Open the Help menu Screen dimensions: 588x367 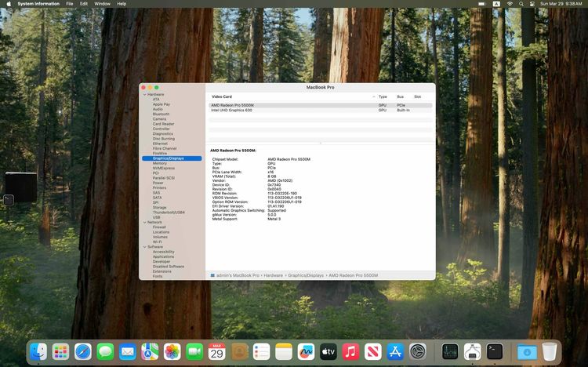coord(122,4)
